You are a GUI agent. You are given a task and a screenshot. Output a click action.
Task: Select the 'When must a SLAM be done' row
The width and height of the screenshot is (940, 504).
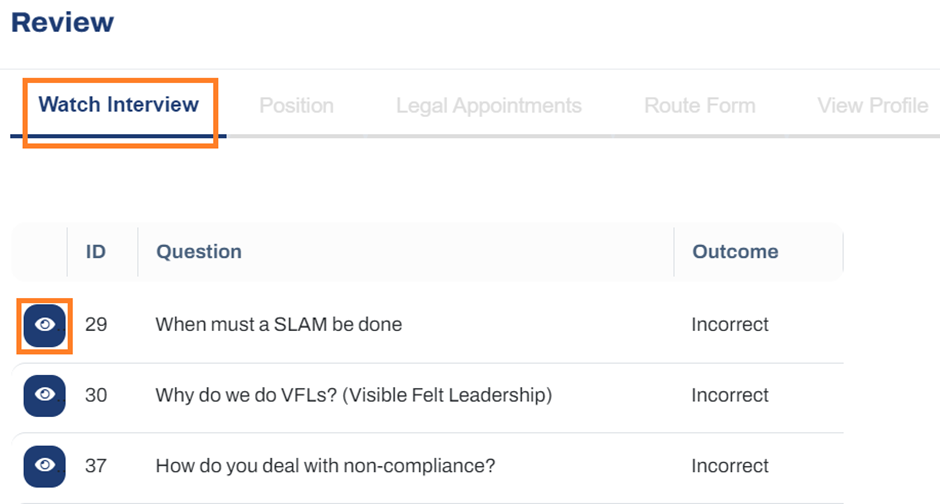(x=427, y=325)
